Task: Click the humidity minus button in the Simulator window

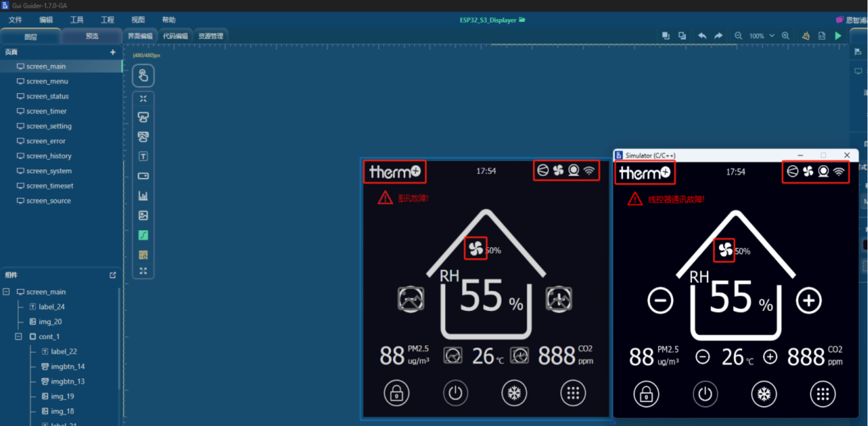Action: click(x=661, y=301)
